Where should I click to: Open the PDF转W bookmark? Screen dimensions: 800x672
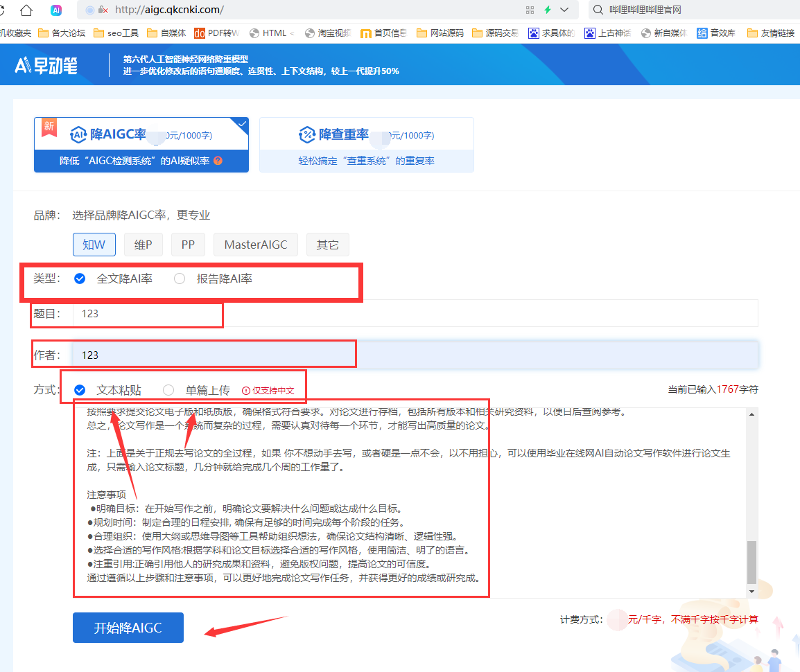point(217,33)
